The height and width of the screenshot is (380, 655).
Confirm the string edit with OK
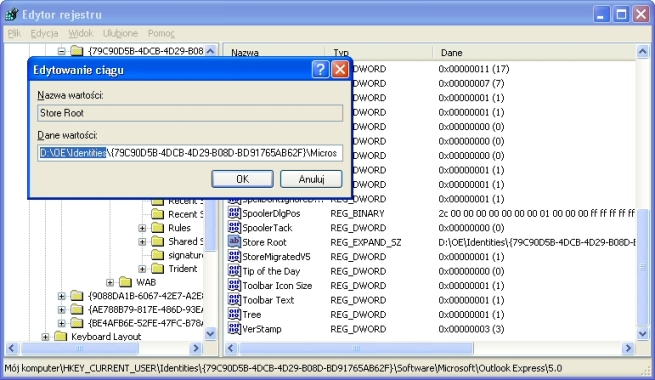coord(242,179)
